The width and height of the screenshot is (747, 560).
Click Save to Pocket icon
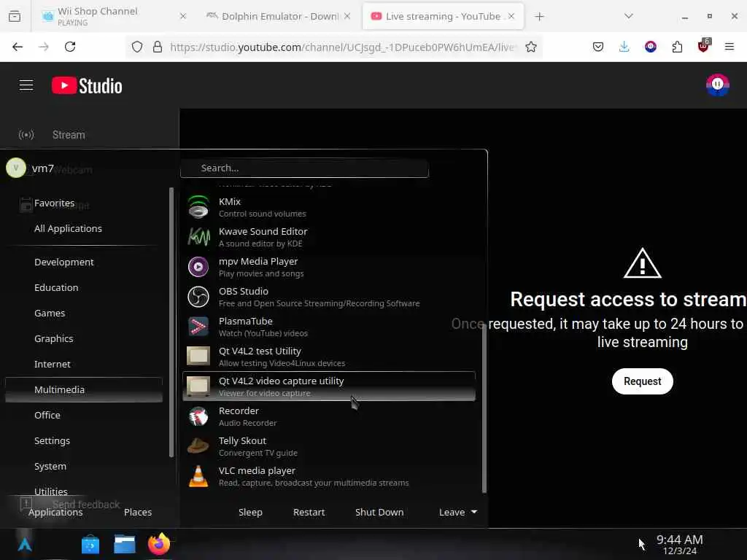pos(598,47)
